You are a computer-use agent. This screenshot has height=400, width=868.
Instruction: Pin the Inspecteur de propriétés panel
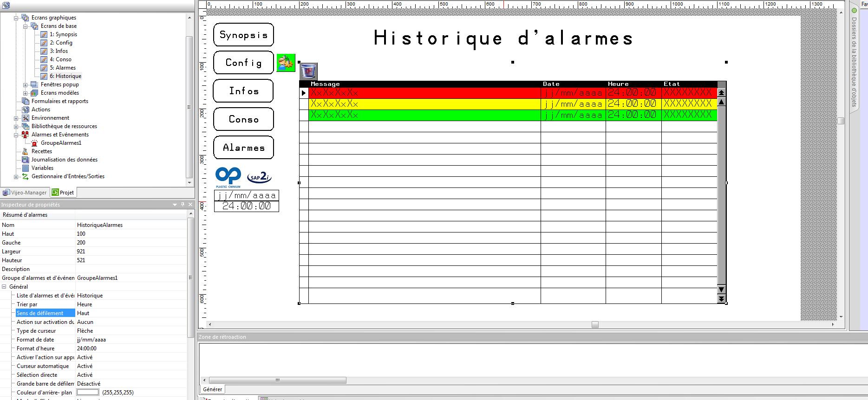tap(183, 204)
